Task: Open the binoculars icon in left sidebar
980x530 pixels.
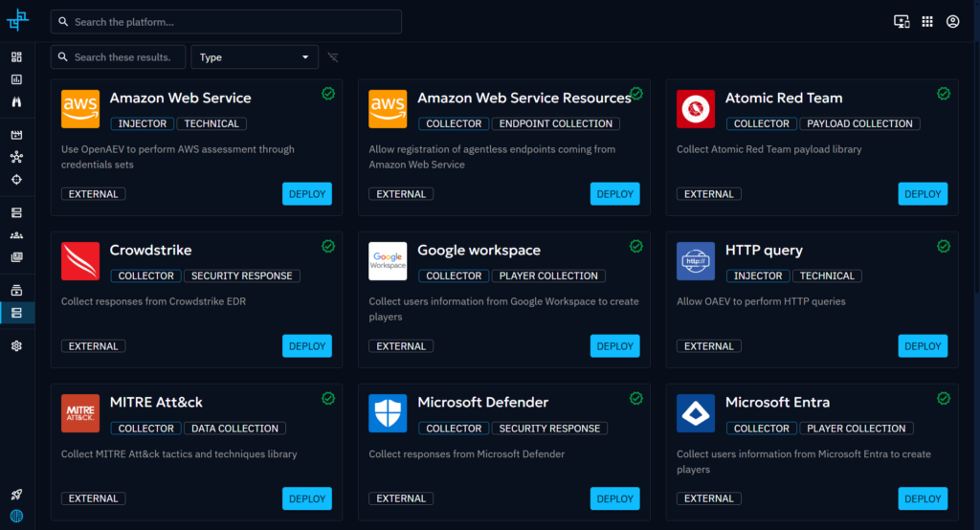Action: click(x=16, y=102)
